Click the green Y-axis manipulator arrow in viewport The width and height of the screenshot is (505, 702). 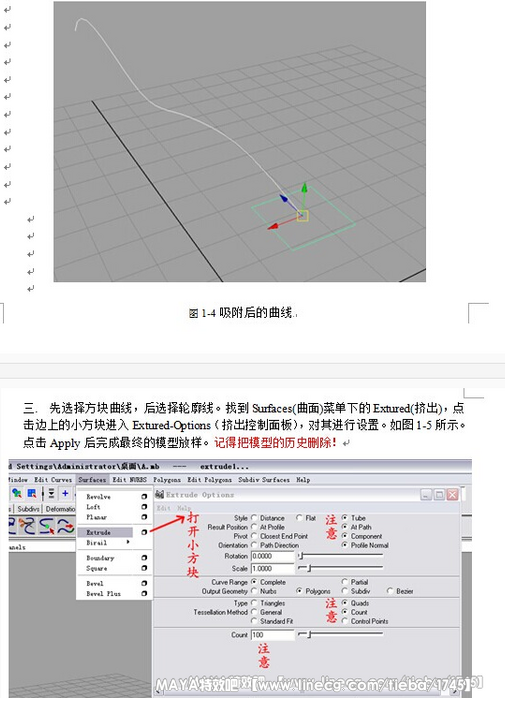pos(304,188)
